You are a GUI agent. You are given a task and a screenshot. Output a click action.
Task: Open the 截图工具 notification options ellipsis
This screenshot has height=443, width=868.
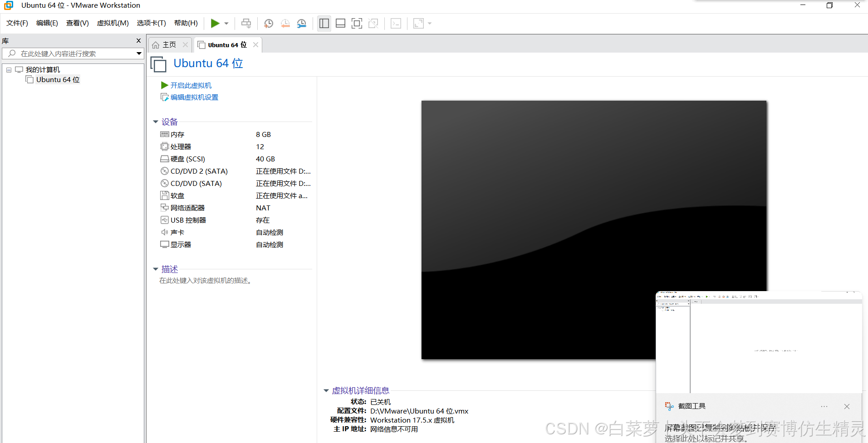point(824,406)
